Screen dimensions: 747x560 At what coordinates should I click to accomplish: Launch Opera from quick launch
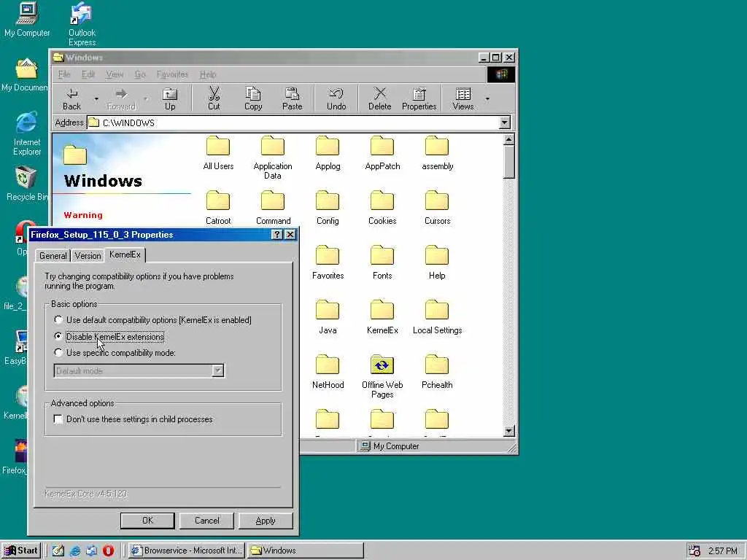108,551
